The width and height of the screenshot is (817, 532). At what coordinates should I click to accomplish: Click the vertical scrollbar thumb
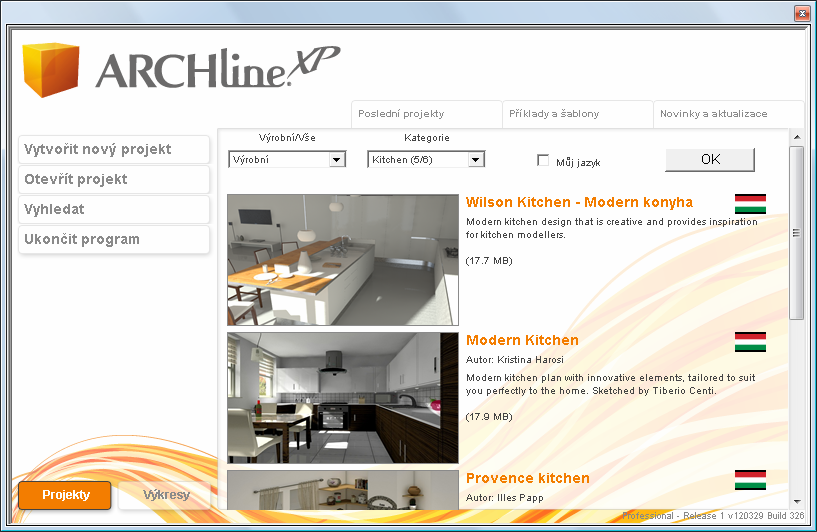click(797, 233)
